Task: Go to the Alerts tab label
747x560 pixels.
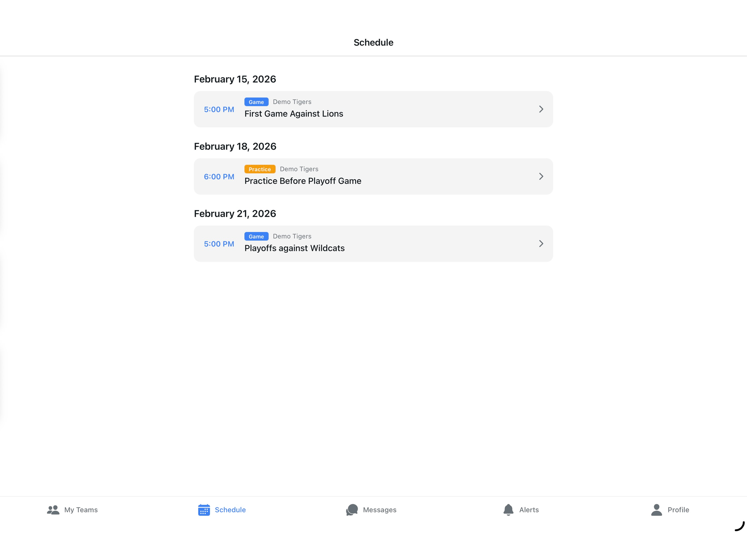Action: coord(529,510)
